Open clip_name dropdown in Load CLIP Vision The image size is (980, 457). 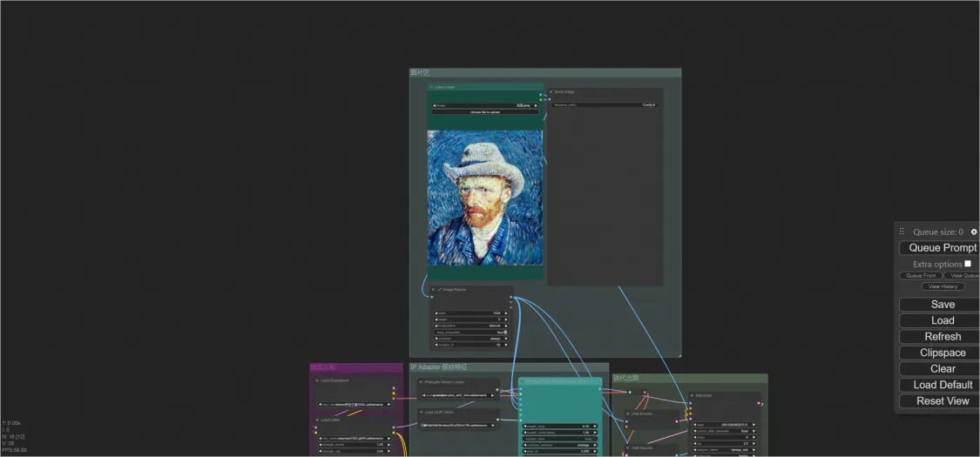click(x=458, y=425)
